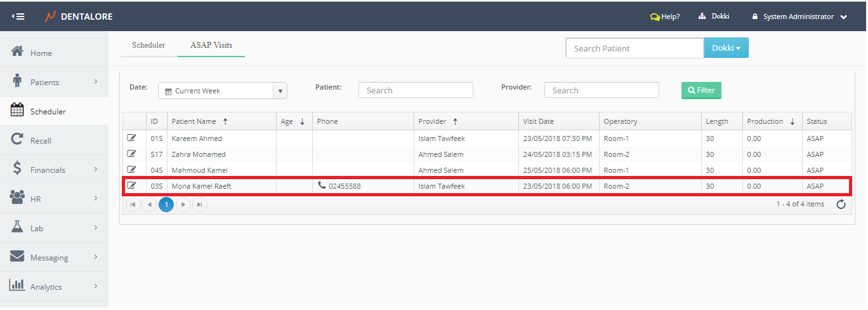The width and height of the screenshot is (868, 310).
Task: Edit Mona Kamel Raeft's ASAP visit
Action: pyautogui.click(x=132, y=185)
